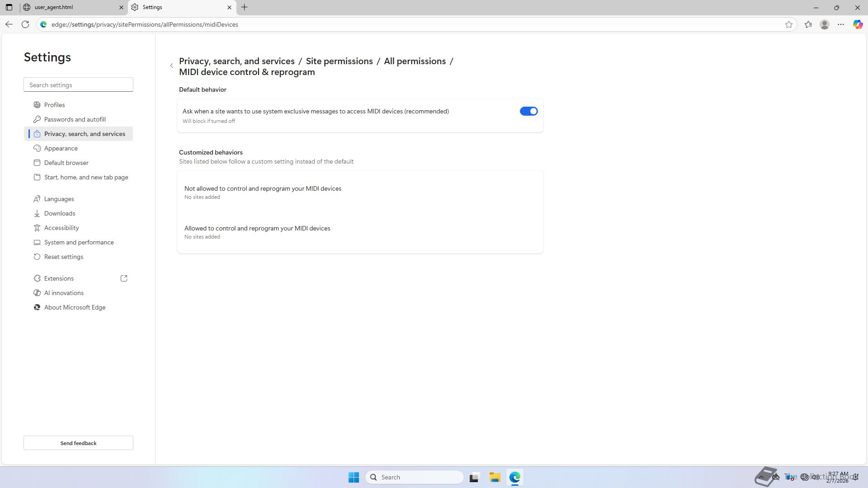
Task: Open Extensions external link icon
Action: [x=124, y=278]
